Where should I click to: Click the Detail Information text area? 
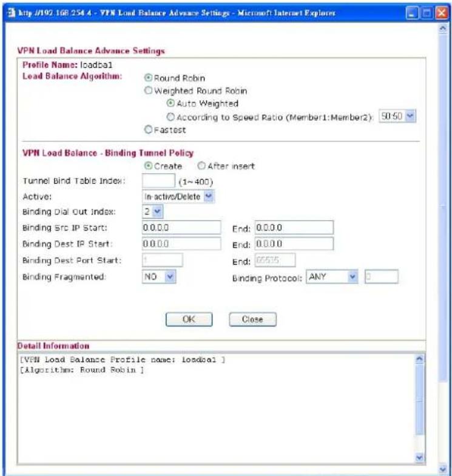point(217,408)
